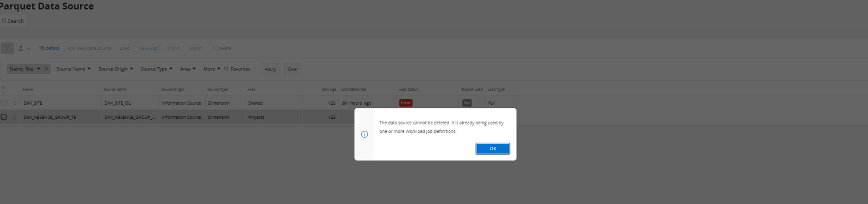
Task: Open the Source Name filter dropdown
Action: (74, 69)
